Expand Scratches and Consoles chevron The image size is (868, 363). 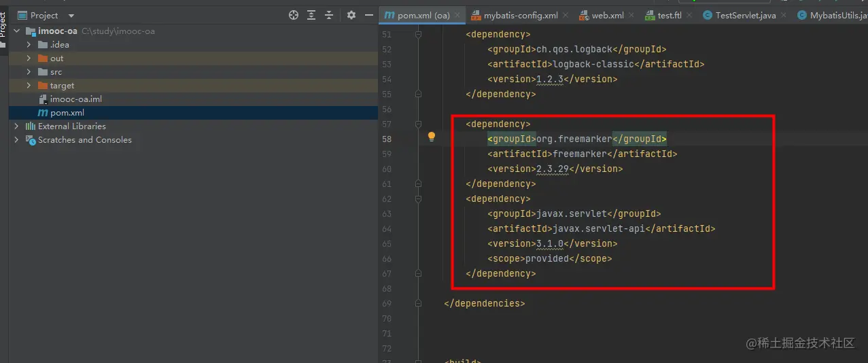(x=17, y=140)
